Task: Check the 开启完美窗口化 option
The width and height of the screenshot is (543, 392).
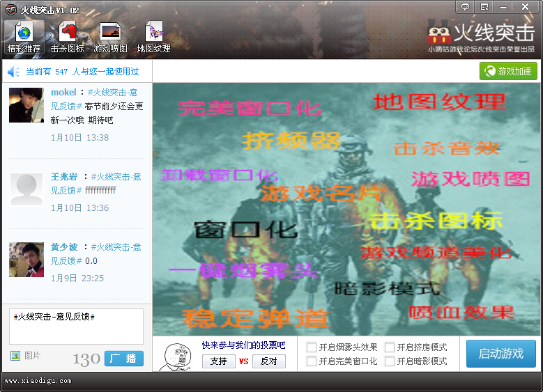Action: coord(312,361)
